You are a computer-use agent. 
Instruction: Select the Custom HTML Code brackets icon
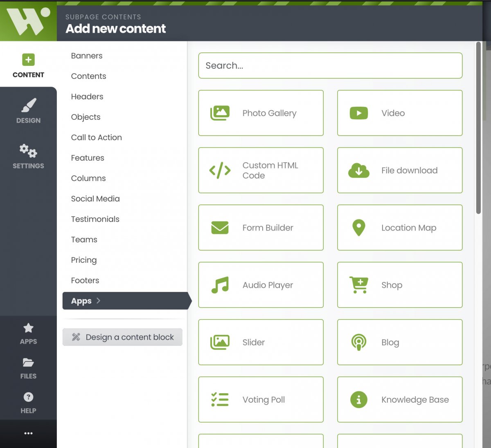pos(220,170)
